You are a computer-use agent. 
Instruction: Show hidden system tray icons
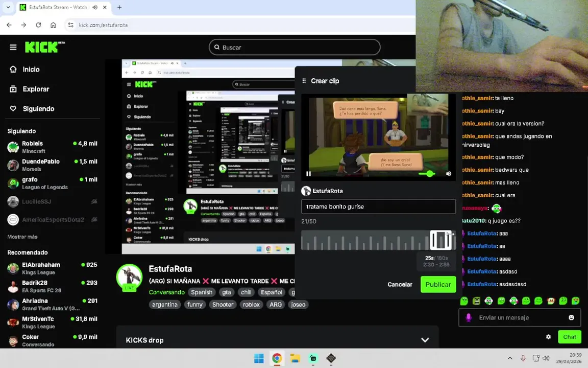pyautogui.click(x=509, y=358)
